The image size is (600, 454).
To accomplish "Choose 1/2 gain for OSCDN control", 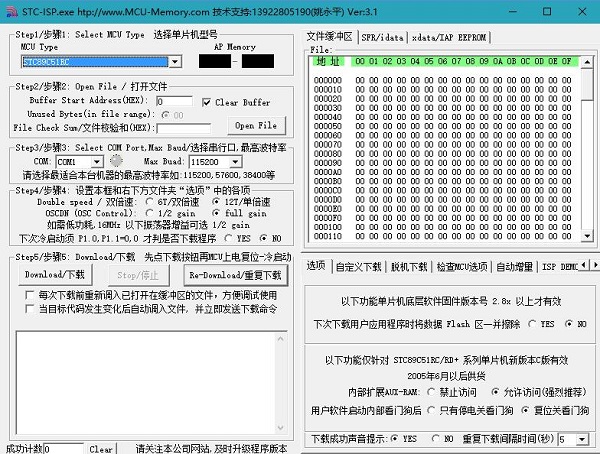I will pyautogui.click(x=150, y=213).
